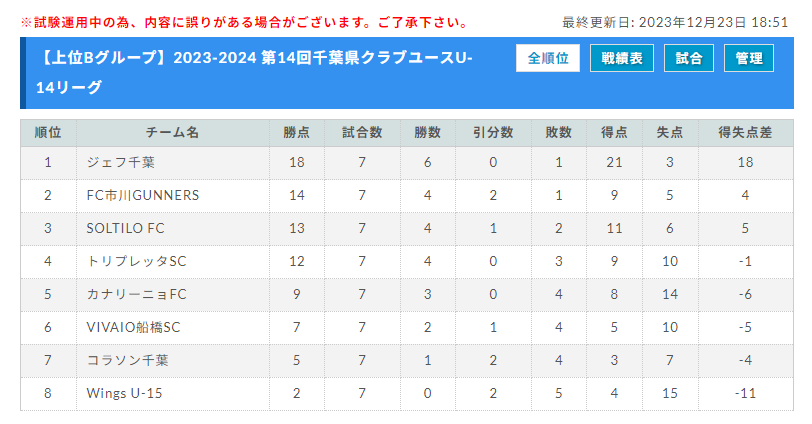The image size is (812, 424).
Task: Click the チーム名 column header
Action: (172, 133)
